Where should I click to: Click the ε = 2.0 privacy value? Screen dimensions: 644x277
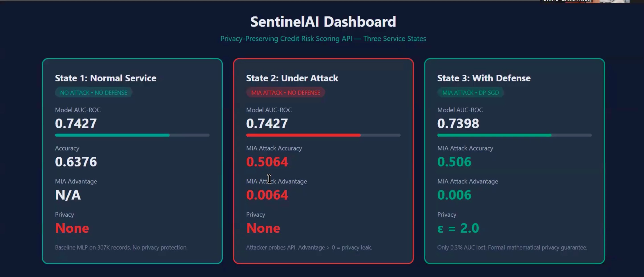click(x=458, y=228)
